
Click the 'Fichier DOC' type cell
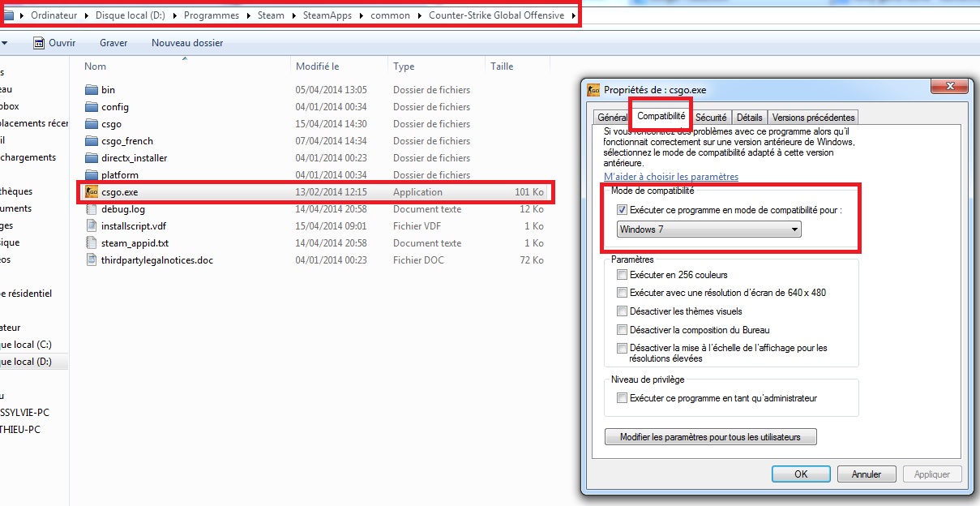pos(419,260)
